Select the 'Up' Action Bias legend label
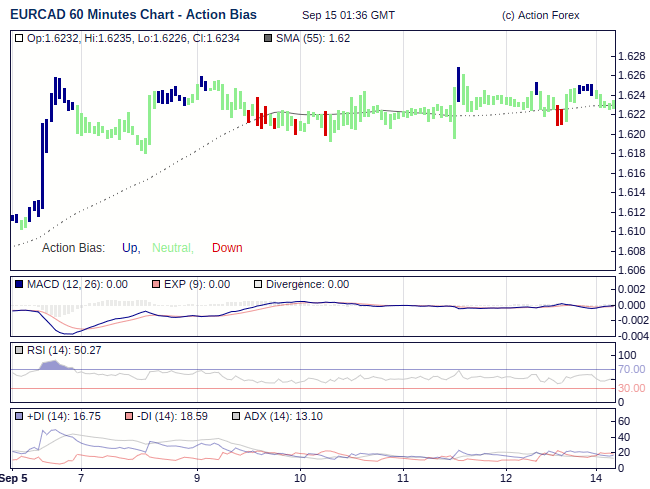The width and height of the screenshot is (650, 489). pyautogui.click(x=130, y=248)
